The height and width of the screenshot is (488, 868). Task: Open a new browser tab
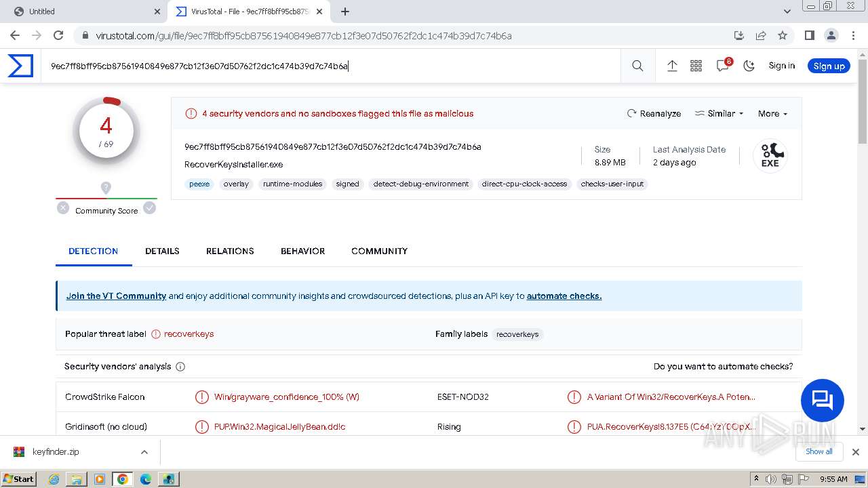pos(344,12)
